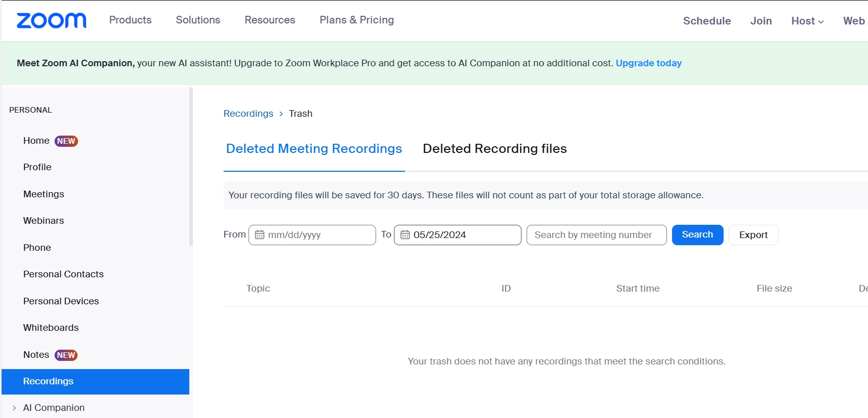Click the sidebar vertical scrollbar

[191, 168]
